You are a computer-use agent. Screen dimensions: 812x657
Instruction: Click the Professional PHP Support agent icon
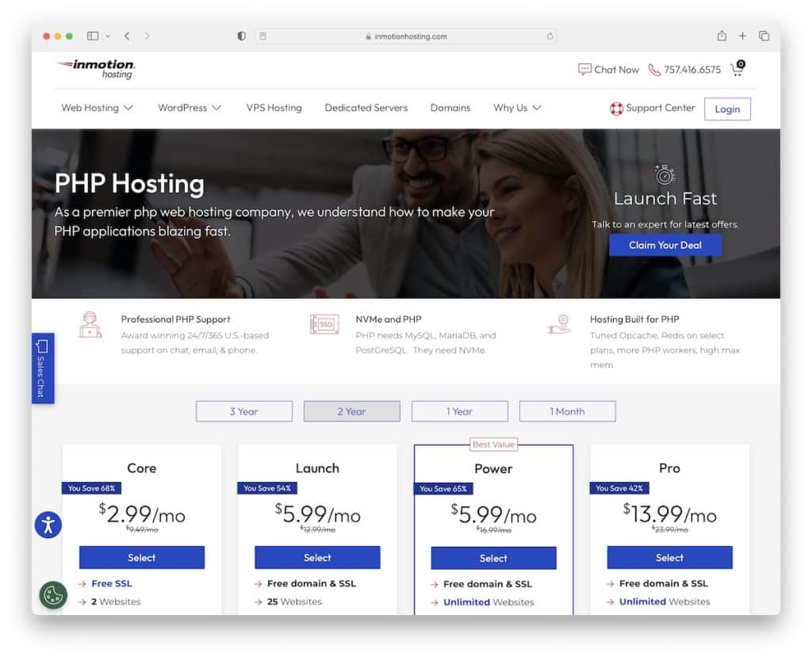pos(90,325)
